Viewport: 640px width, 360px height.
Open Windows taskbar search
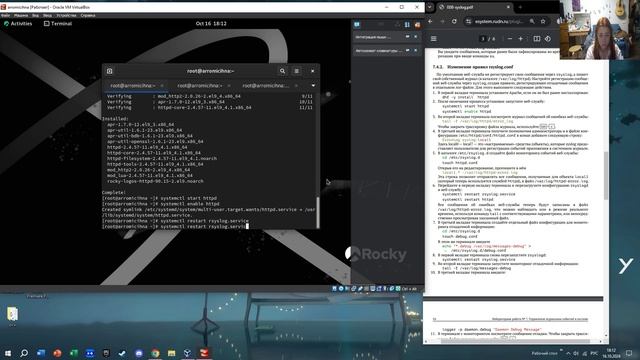click(x=24, y=353)
